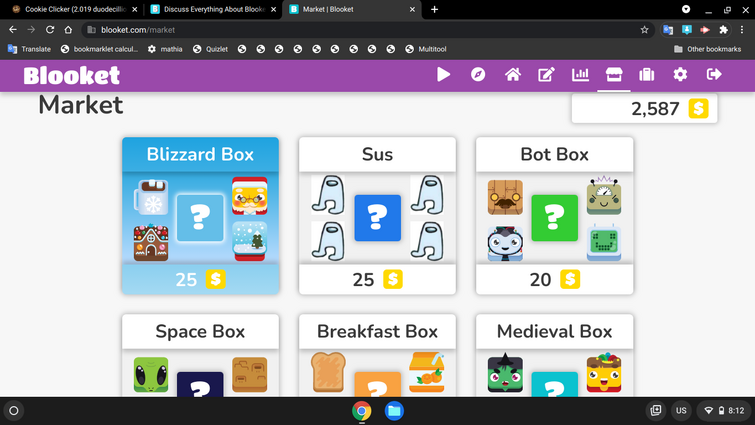The width and height of the screenshot is (755, 425).
Task: Click the Google Translate extension icon
Action: 668,30
